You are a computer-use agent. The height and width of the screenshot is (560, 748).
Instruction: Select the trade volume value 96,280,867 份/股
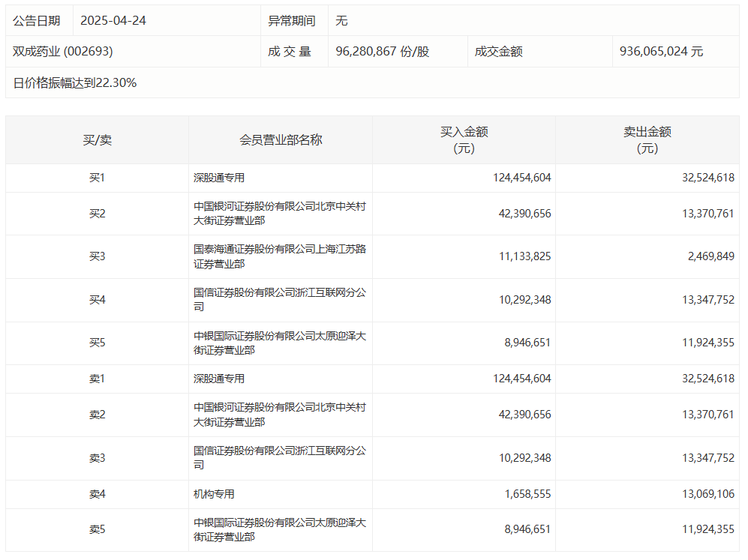click(383, 52)
